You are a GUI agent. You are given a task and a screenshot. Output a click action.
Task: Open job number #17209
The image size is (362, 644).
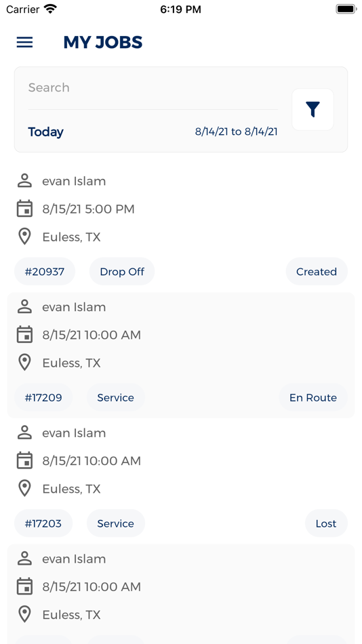pyautogui.click(x=43, y=397)
